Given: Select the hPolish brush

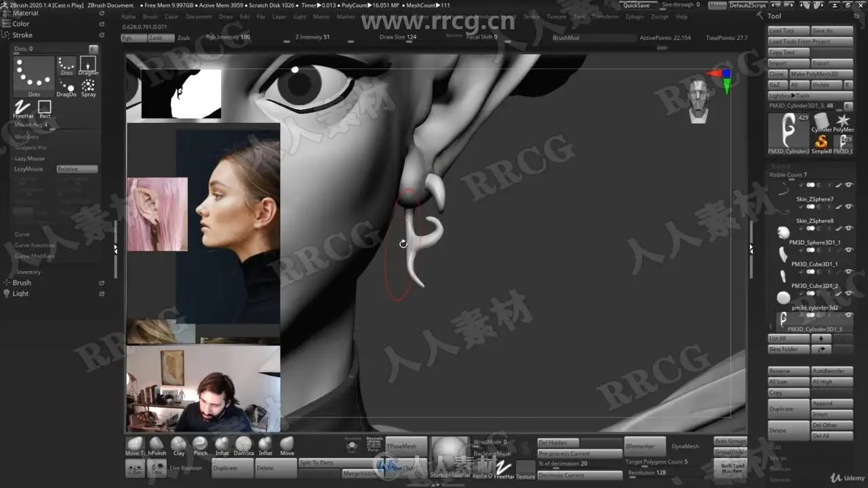Looking at the screenshot, I should [157, 446].
